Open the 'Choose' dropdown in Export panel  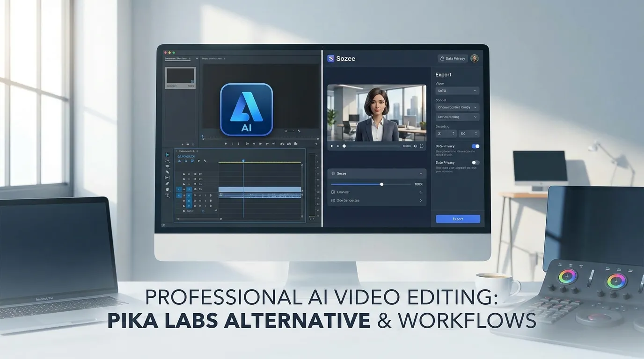(x=457, y=107)
